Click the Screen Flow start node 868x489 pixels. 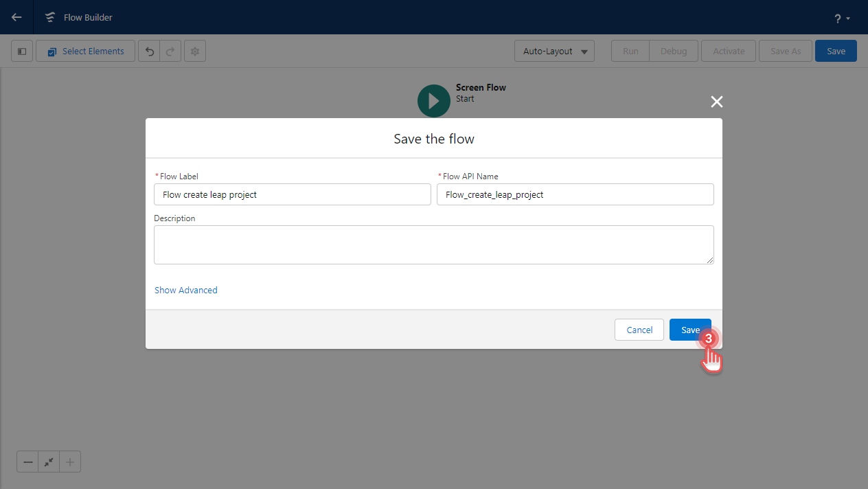pos(433,100)
